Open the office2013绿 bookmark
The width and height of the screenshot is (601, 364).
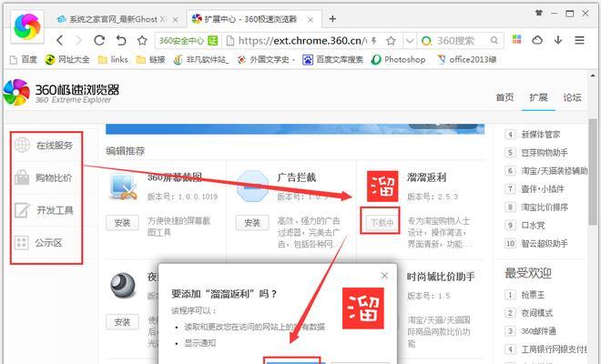coord(467,59)
